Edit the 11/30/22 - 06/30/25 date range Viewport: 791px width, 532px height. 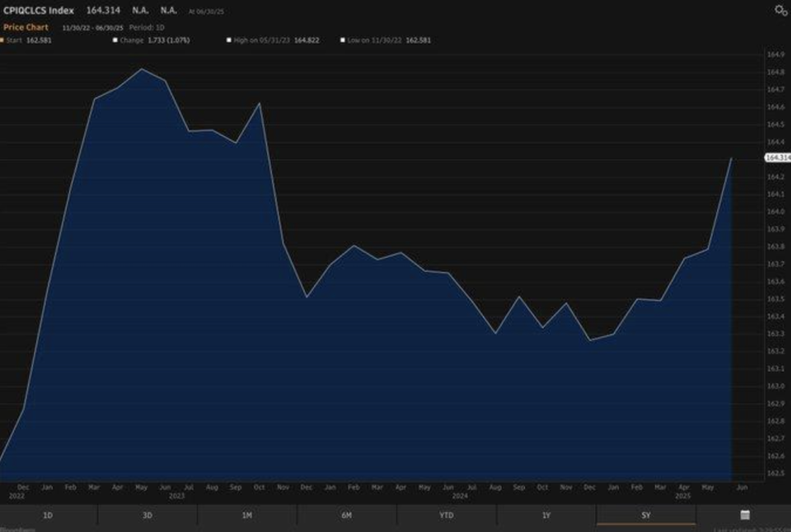click(x=91, y=27)
